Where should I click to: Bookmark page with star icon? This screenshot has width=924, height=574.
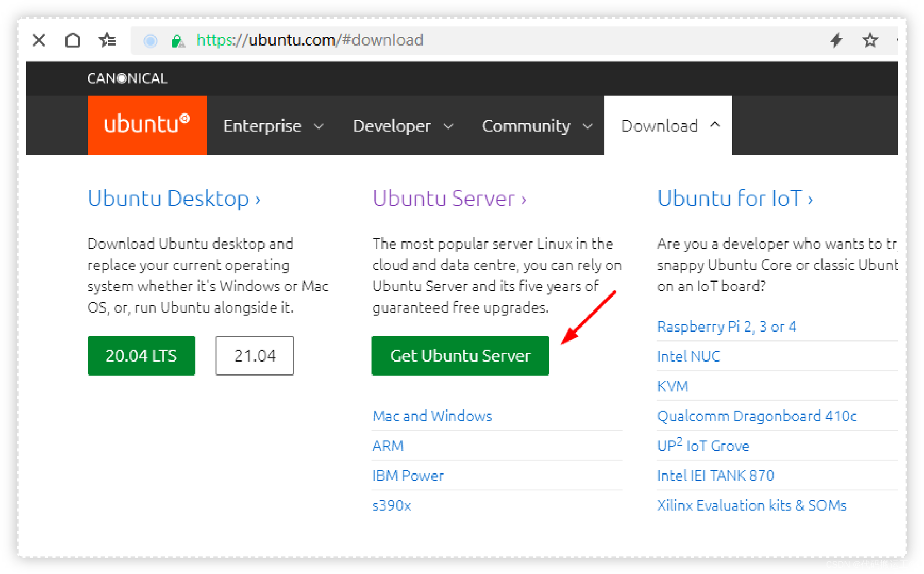(x=870, y=40)
